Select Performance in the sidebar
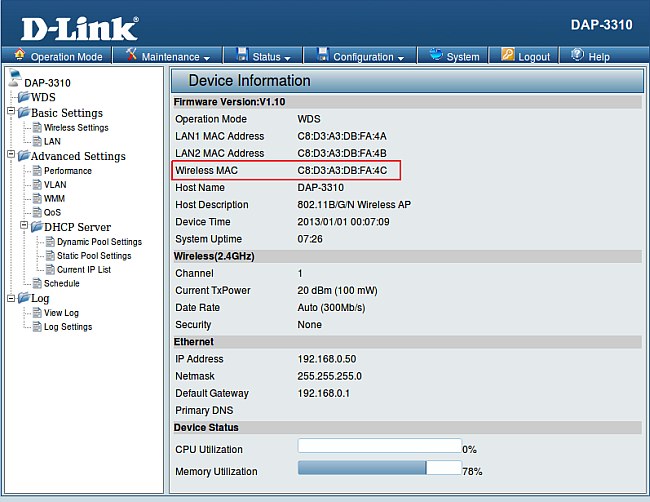Screen dimensions: 650x502 pos(67,171)
